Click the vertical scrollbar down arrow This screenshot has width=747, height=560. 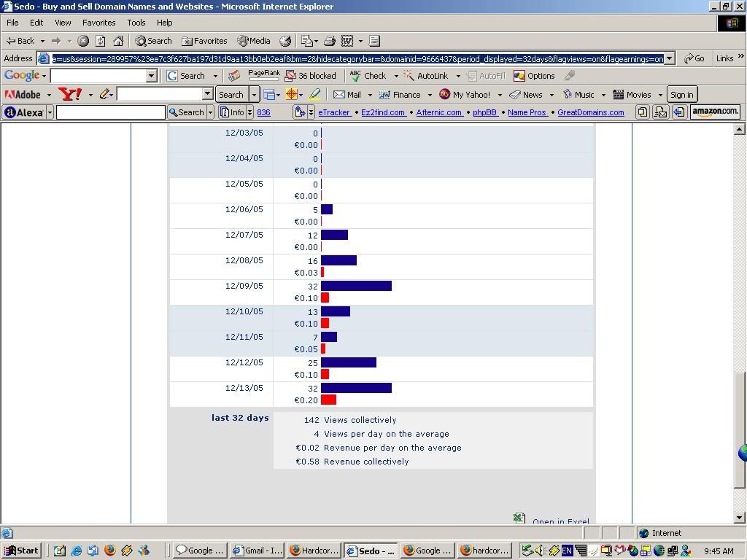[x=740, y=518]
